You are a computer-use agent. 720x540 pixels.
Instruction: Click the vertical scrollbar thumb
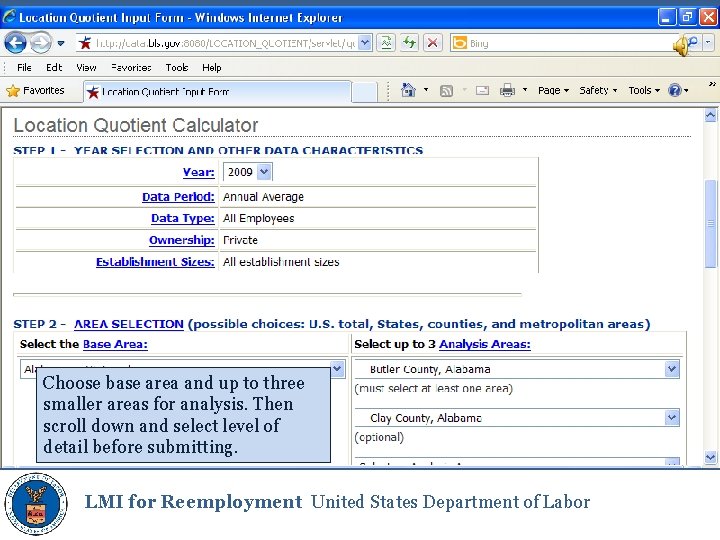710,224
